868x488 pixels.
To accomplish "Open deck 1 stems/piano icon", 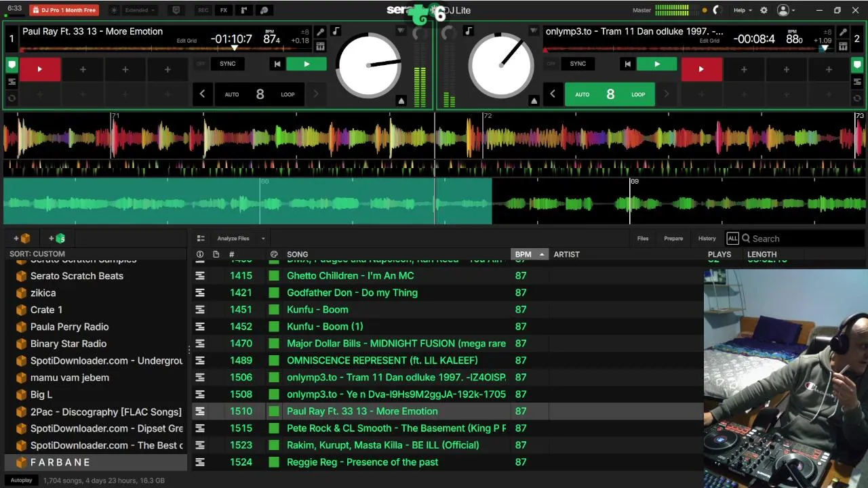I will pyautogui.click(x=320, y=46).
